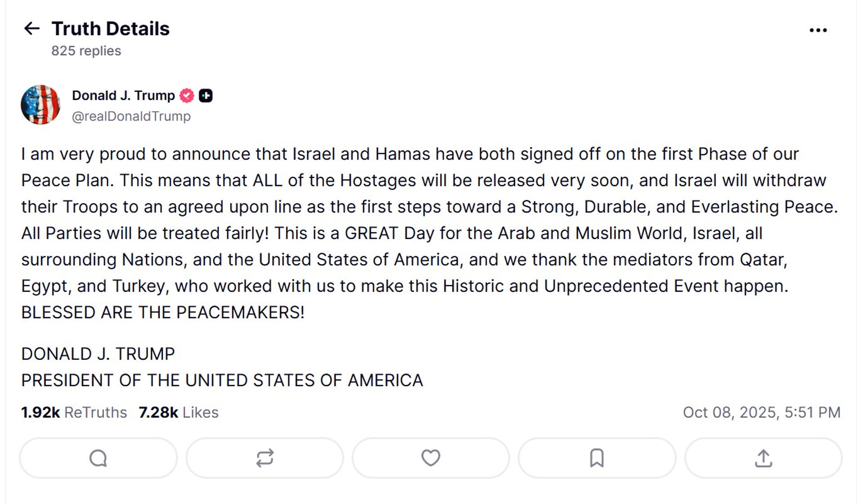View the 1.92k ReTruths list
Viewport: 863px width, 504px height.
click(x=74, y=412)
